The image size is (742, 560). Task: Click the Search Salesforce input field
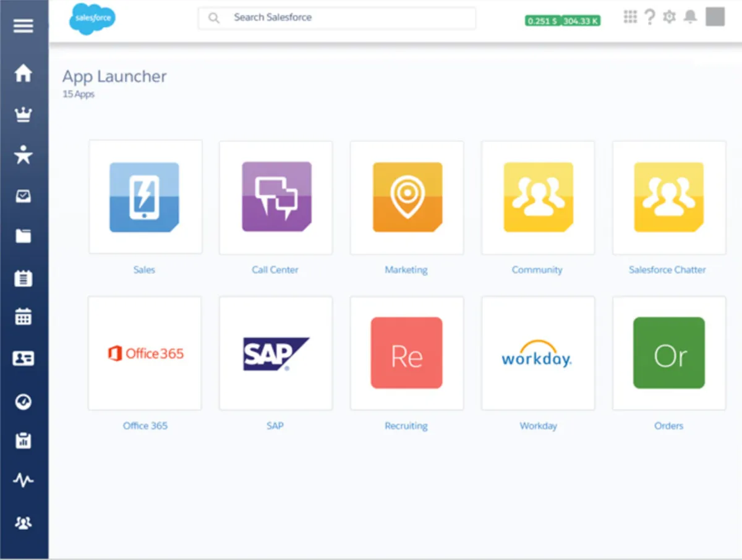coord(336,17)
